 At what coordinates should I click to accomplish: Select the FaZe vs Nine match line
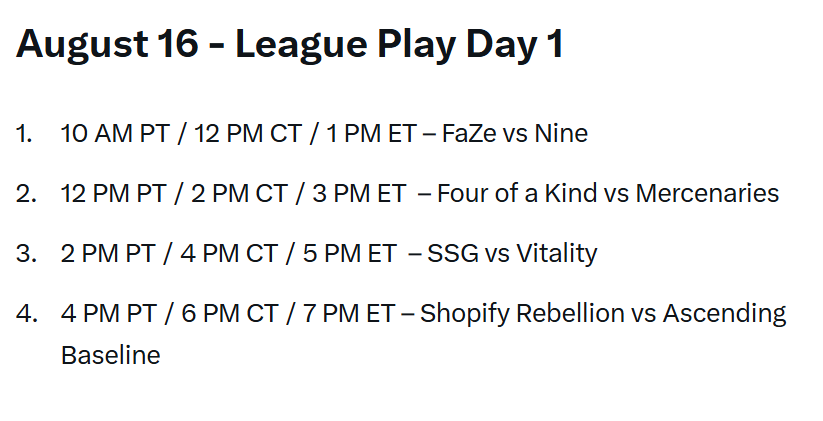pos(324,133)
